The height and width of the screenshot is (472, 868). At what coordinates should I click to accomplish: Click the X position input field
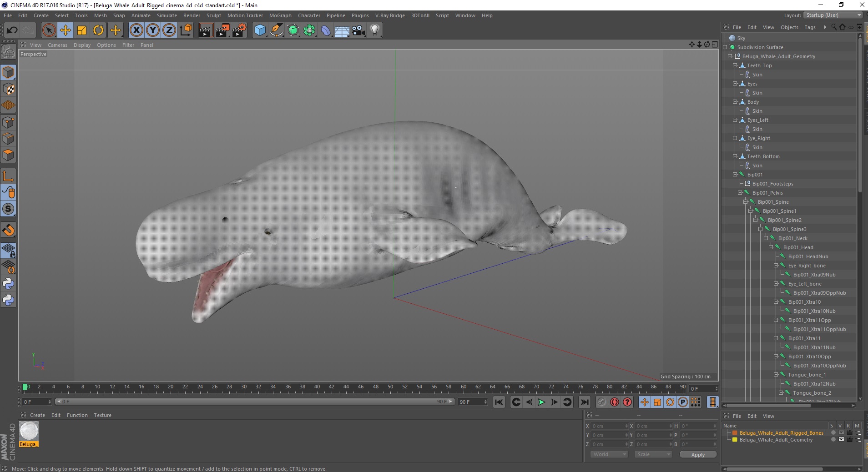click(x=609, y=426)
